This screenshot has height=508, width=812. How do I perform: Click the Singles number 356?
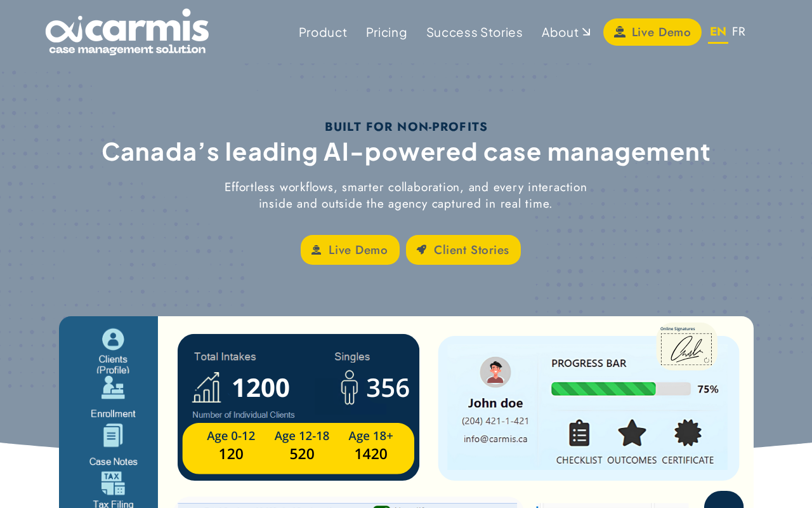click(x=388, y=388)
